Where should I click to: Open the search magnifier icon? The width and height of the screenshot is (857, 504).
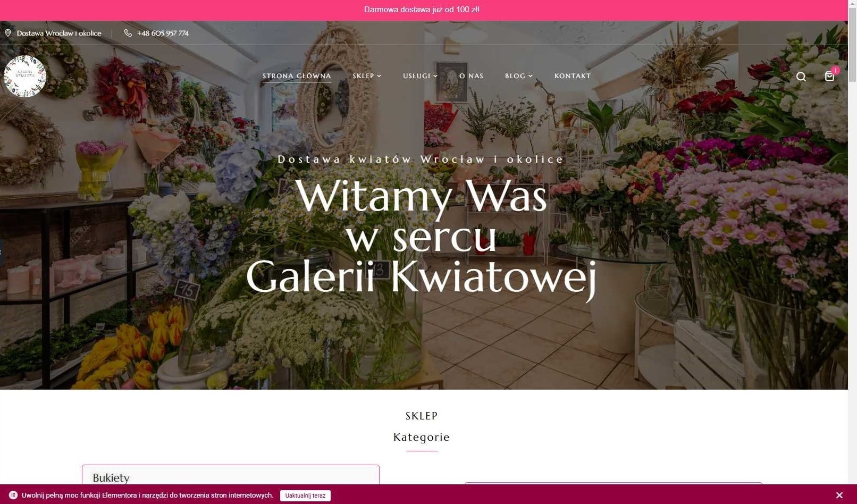[x=801, y=77]
